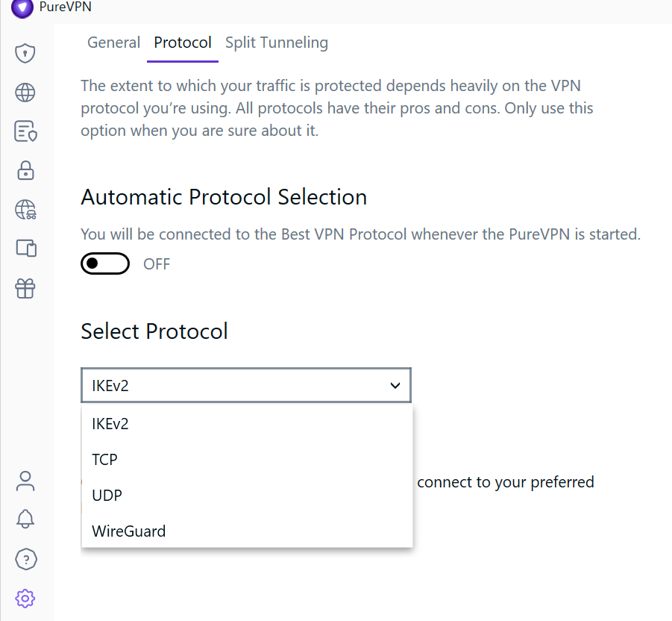672x621 pixels.
Task: Open the padlock sidebar icon
Action: click(26, 170)
